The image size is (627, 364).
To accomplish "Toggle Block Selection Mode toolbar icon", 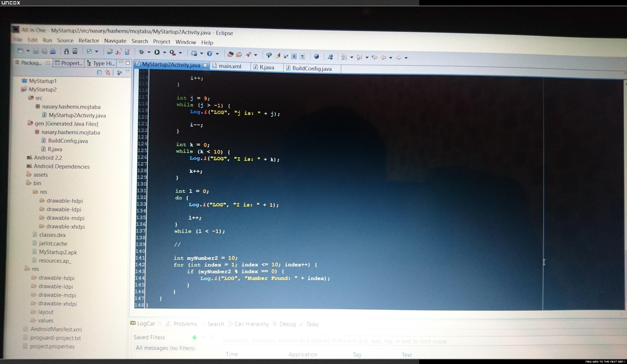I will pos(294,56).
